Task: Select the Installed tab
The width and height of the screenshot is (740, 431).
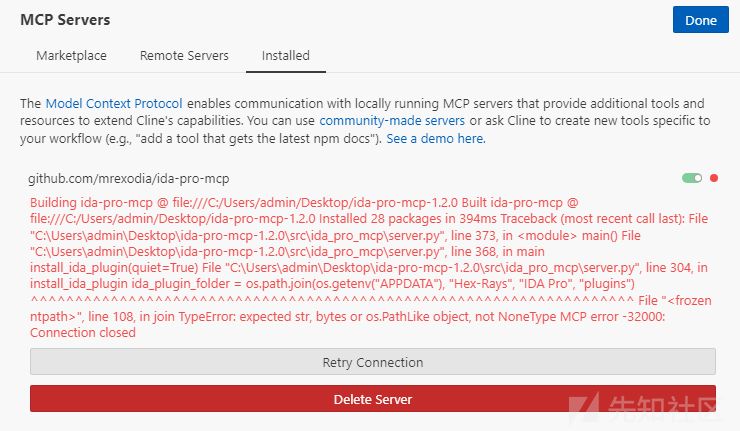Action: [x=286, y=56]
